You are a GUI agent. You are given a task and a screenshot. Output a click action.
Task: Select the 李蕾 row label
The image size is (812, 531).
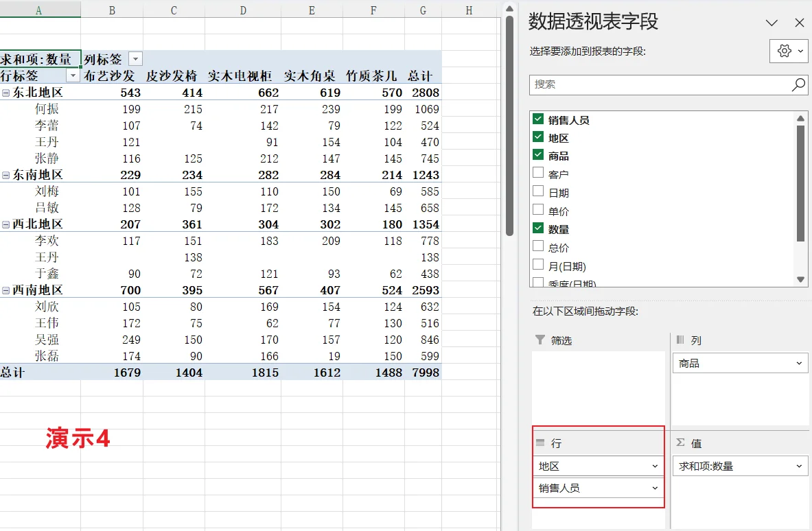(47, 126)
